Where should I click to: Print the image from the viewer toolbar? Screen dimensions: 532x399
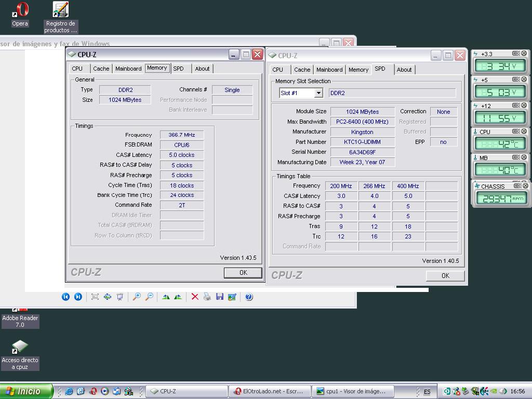tap(207, 297)
